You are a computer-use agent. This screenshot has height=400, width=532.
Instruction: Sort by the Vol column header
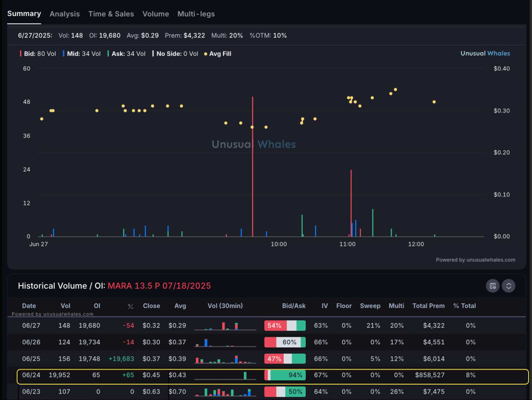(66, 306)
